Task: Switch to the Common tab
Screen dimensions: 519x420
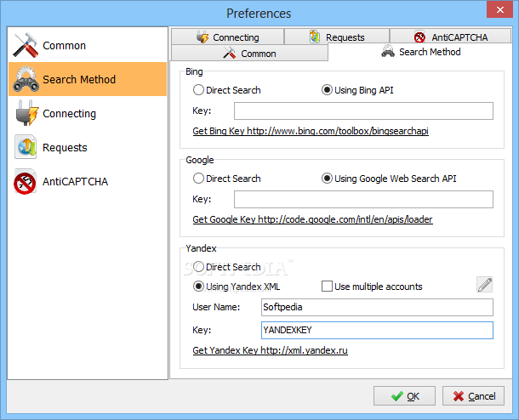Action: [x=249, y=53]
